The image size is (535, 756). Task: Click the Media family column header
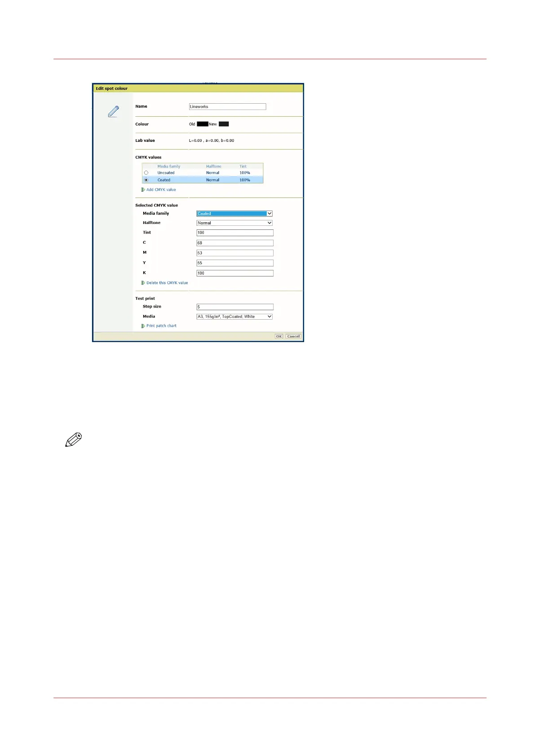(168, 167)
